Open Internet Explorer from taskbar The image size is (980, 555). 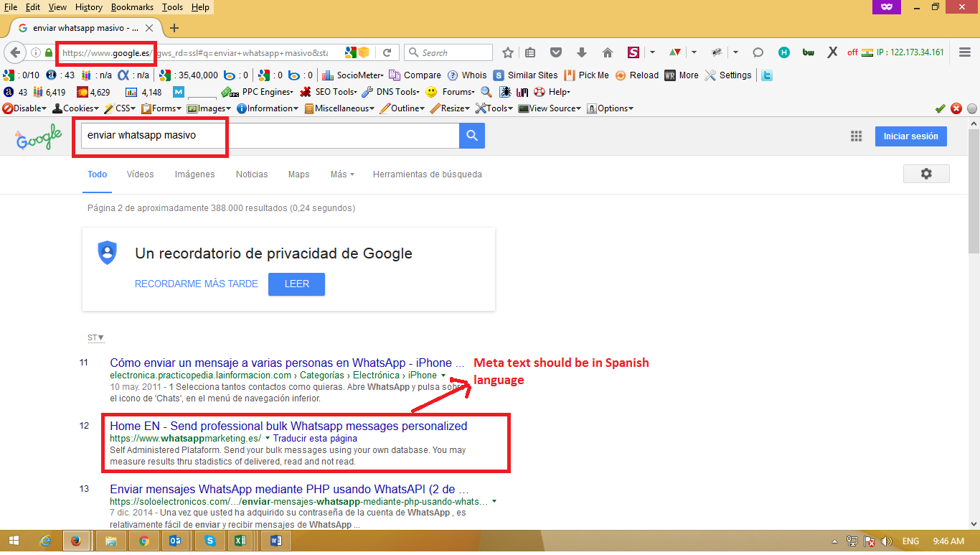click(46, 541)
